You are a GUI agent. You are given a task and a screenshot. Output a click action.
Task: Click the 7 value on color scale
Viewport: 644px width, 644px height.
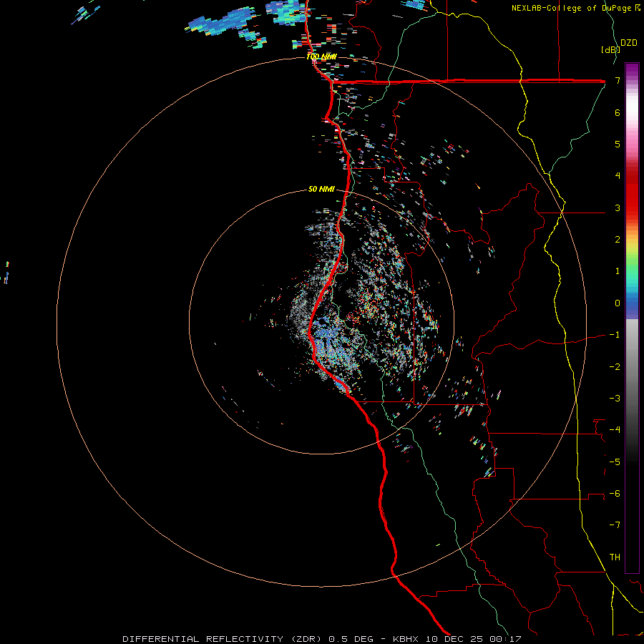(618, 80)
